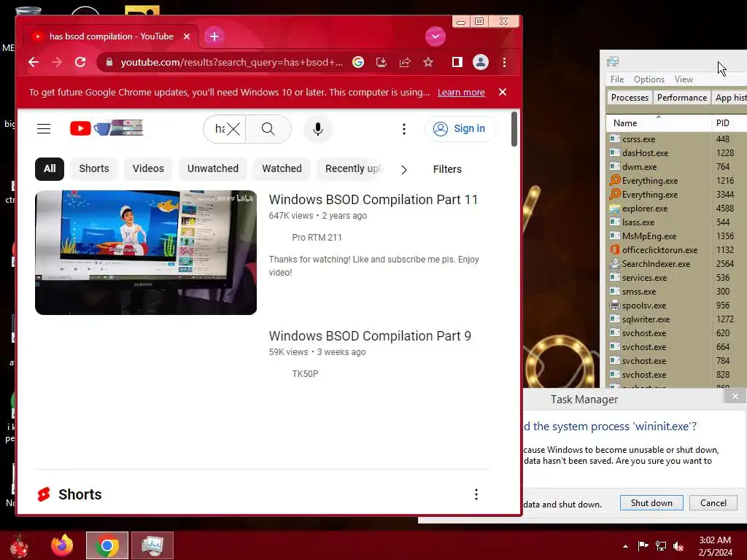
Task: Switch to Task Manager Performance tab
Action: (x=682, y=97)
